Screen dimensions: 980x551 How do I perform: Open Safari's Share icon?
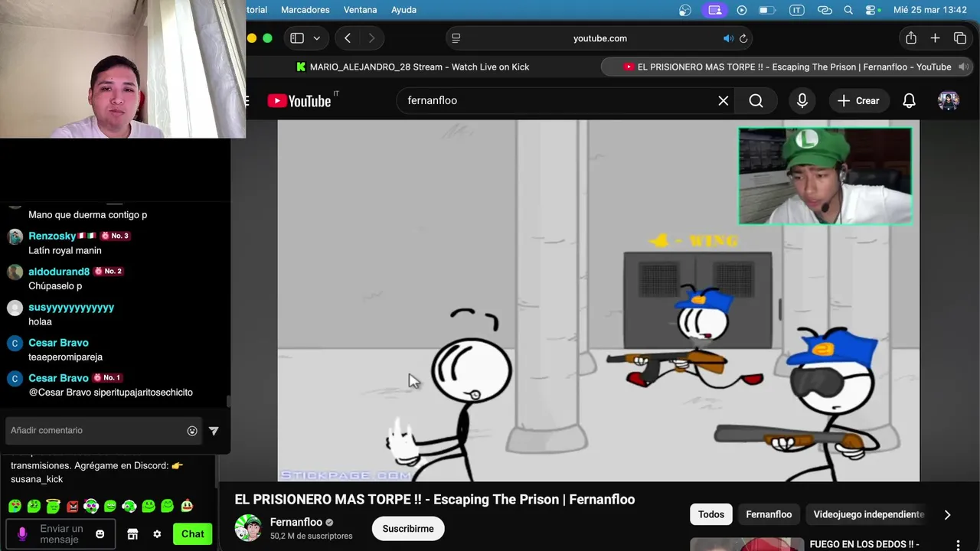(x=911, y=38)
